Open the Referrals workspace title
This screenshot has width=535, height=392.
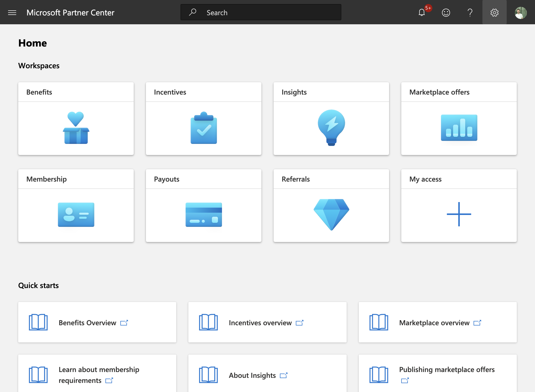click(x=296, y=179)
